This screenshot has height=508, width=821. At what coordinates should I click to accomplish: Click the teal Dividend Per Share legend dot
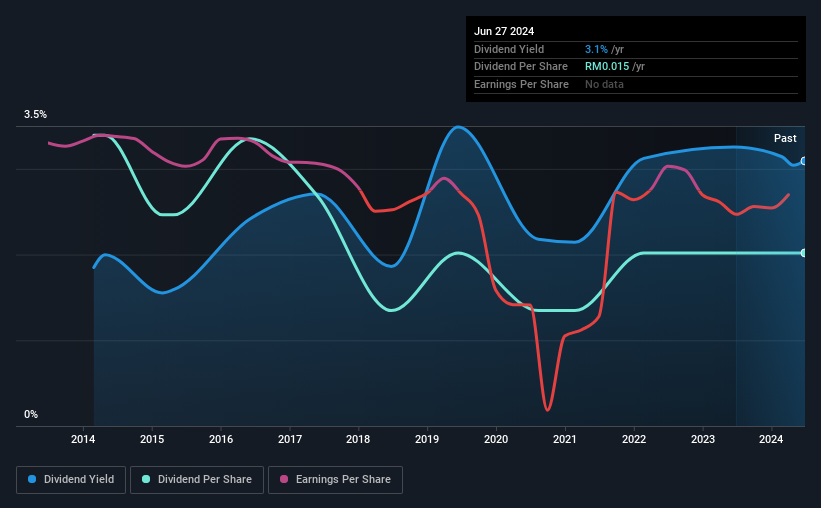tap(146, 479)
